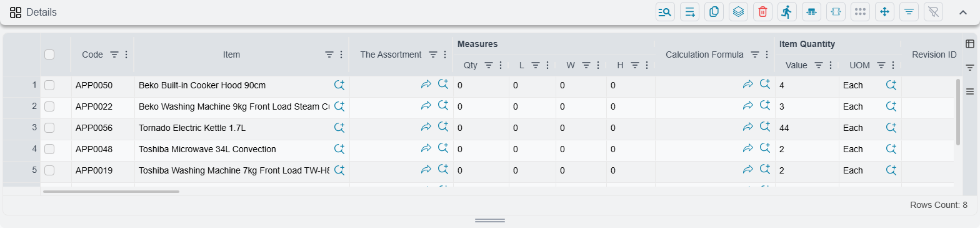Click the Measures column group header

click(x=477, y=44)
